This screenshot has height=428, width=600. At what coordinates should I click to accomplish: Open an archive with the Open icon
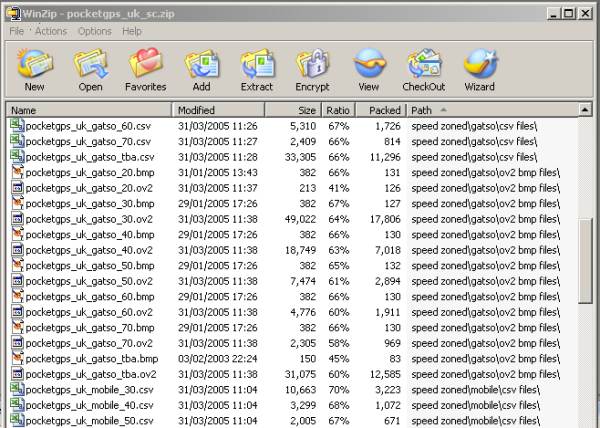click(x=90, y=64)
